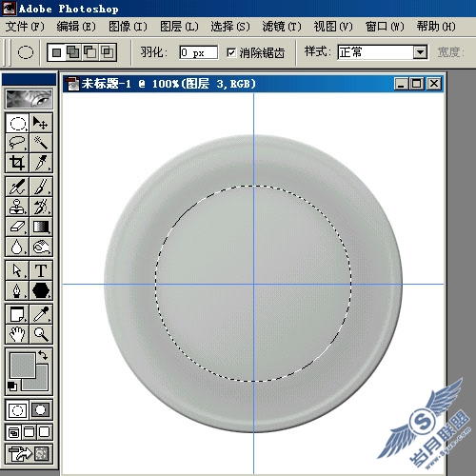Image resolution: width=476 pixels, height=476 pixels.
Task: Switch to Standard editing mode
Action: pos(17,410)
